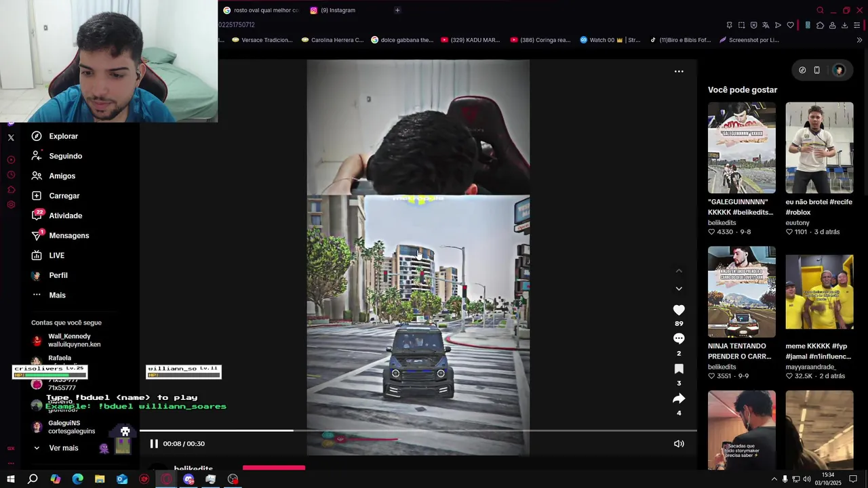Image resolution: width=868 pixels, height=488 pixels.
Task: Open Microsoft Edge from the taskbar
Action: [77, 479]
